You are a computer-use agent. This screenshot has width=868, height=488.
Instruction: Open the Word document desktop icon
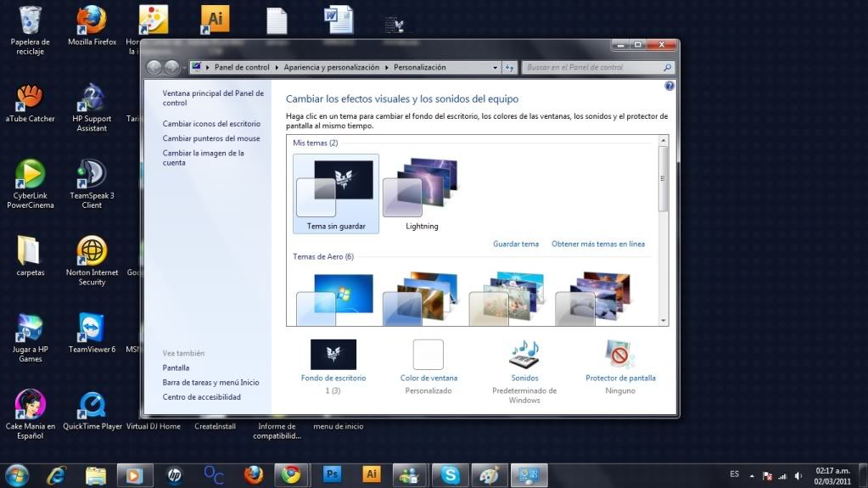339,20
